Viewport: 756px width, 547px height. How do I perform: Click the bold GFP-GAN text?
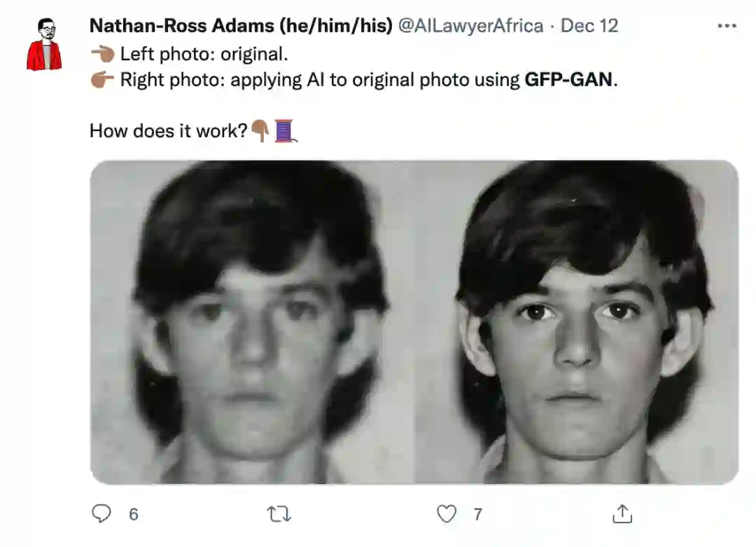(x=568, y=80)
